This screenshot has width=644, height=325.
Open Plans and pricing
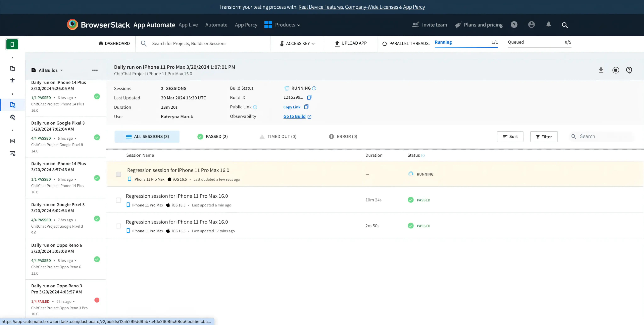point(479,25)
